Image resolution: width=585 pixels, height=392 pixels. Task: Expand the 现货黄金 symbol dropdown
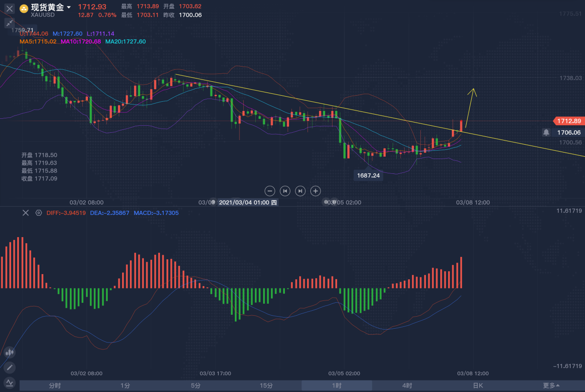point(69,7)
